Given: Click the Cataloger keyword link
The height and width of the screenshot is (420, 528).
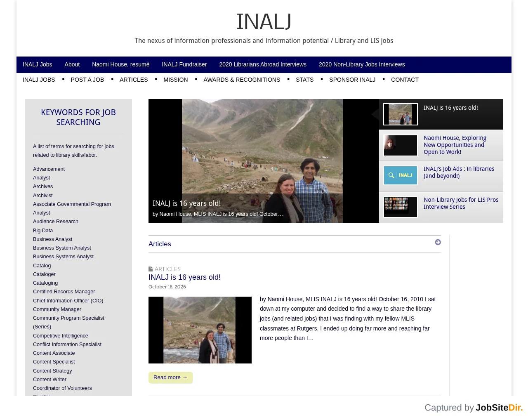Looking at the screenshot, I should click(x=44, y=274).
